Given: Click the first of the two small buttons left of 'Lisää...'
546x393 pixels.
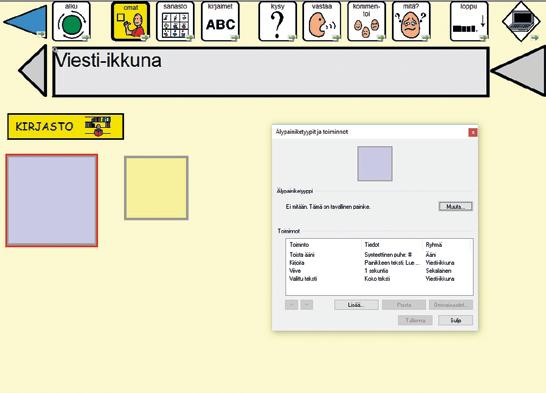Looking at the screenshot, I should pos(291,305).
